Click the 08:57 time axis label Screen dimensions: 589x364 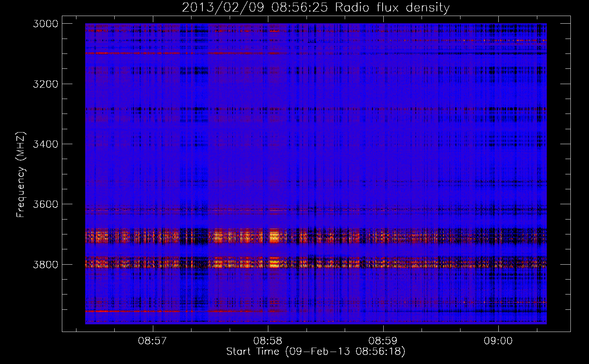click(153, 341)
